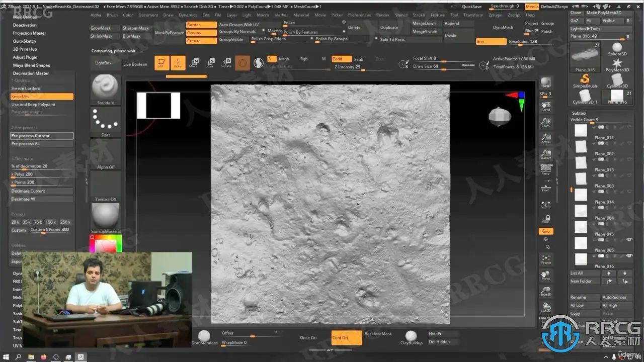
Task: Activate the Edit mode icon
Action: (162, 62)
